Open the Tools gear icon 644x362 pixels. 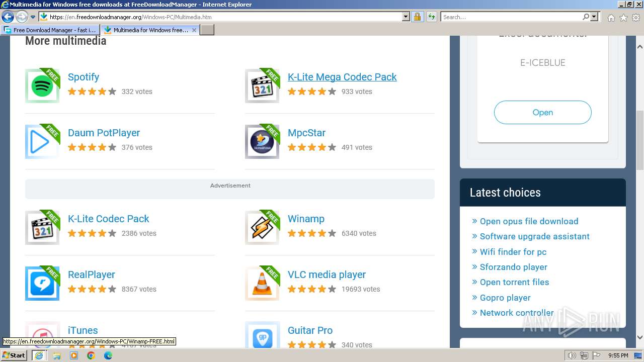636,18
